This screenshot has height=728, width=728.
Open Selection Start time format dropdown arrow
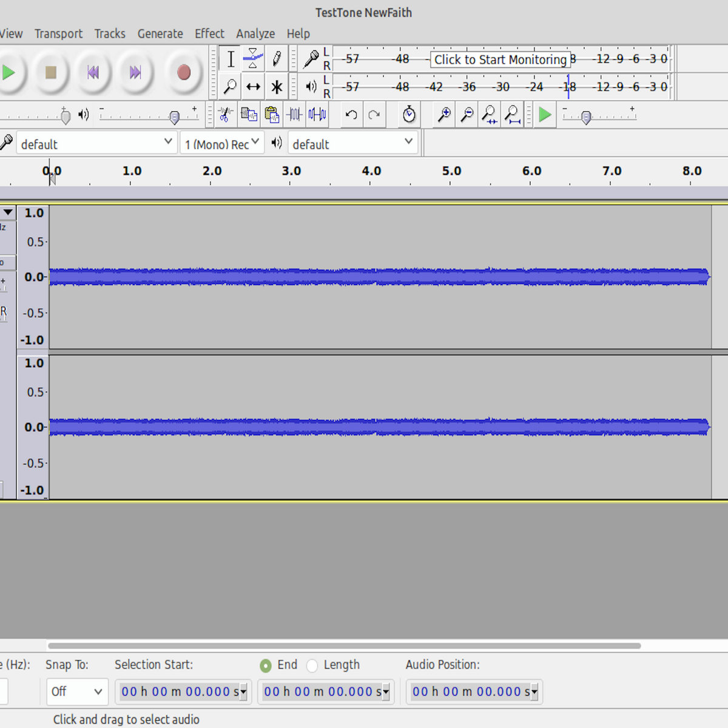pos(243,692)
